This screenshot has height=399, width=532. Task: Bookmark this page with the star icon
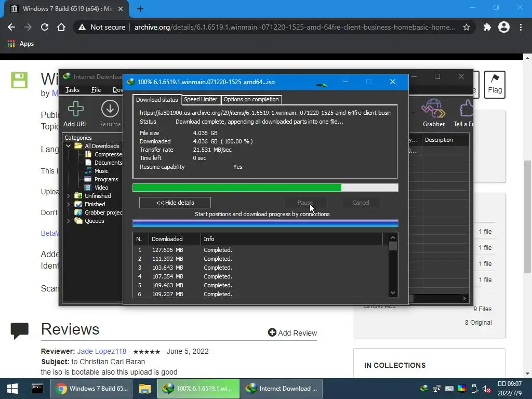pos(467,27)
